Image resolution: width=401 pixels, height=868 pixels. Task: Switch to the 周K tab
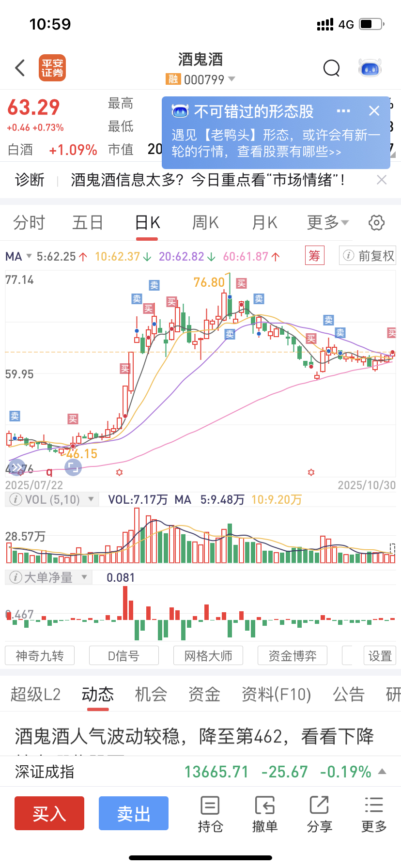[x=205, y=222]
